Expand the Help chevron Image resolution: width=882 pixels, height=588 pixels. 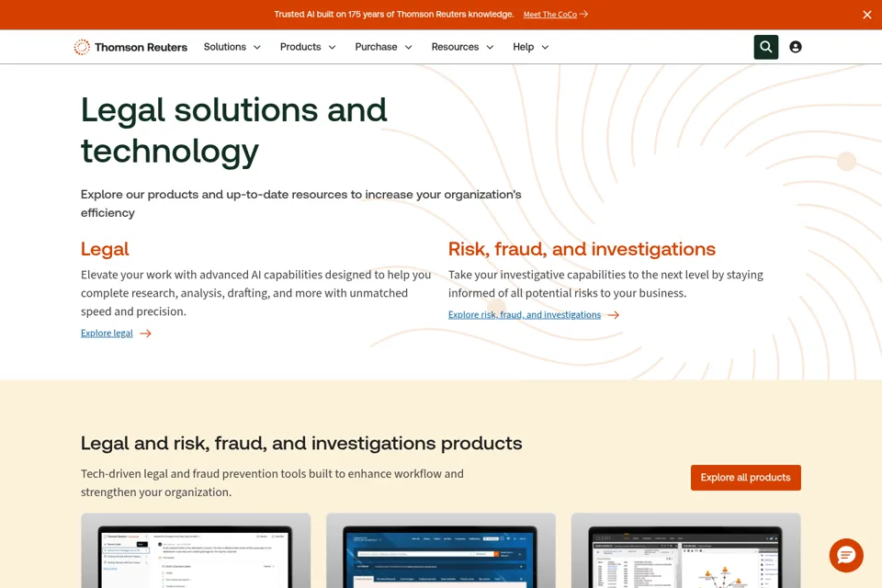545,47
